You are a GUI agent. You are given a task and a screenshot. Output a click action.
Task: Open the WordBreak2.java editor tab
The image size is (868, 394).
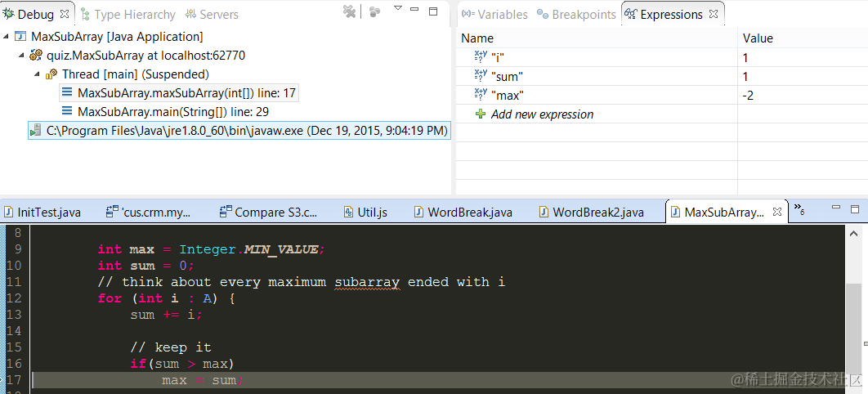[x=592, y=212]
